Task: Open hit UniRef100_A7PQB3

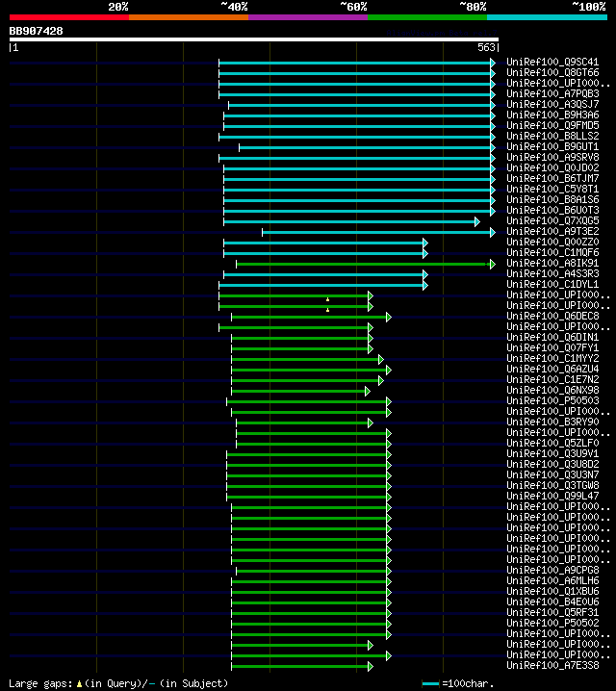Action: pyautogui.click(x=552, y=94)
